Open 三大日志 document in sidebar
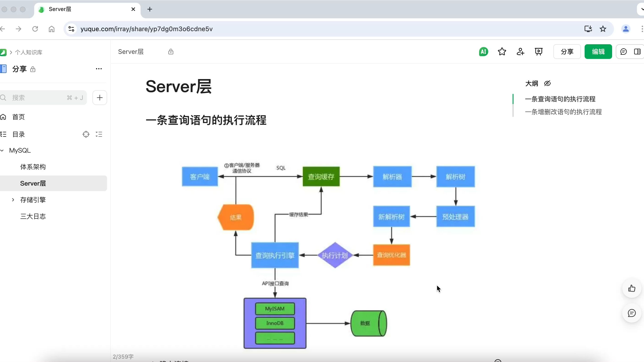Screen dimensions: 644x362 pos(33,216)
